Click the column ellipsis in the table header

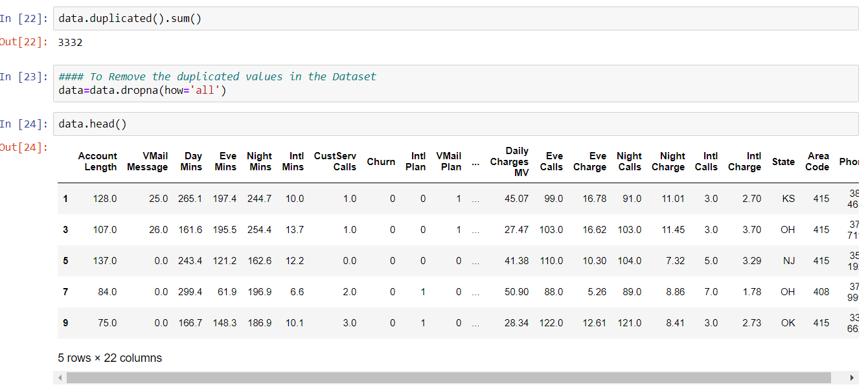pyautogui.click(x=476, y=164)
